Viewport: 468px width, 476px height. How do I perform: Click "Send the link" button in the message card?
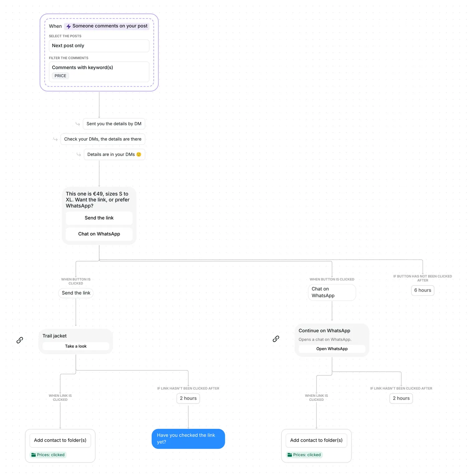(99, 218)
